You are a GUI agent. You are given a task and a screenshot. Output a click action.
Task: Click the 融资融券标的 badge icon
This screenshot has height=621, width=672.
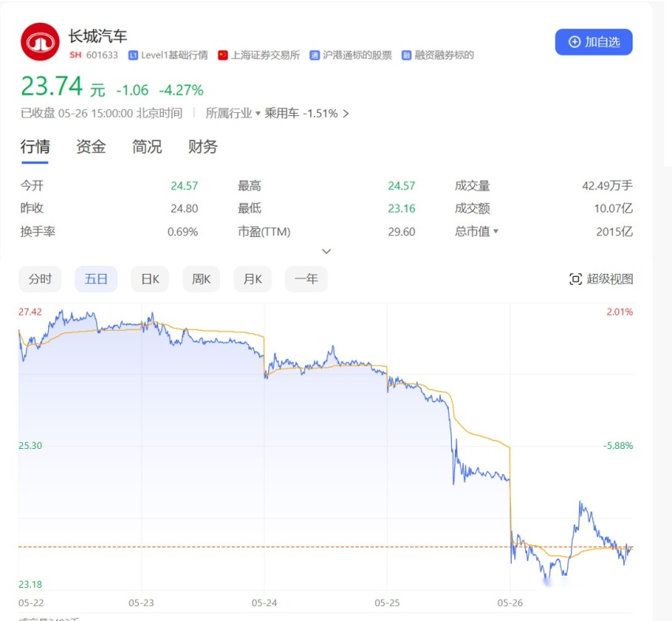(x=406, y=55)
